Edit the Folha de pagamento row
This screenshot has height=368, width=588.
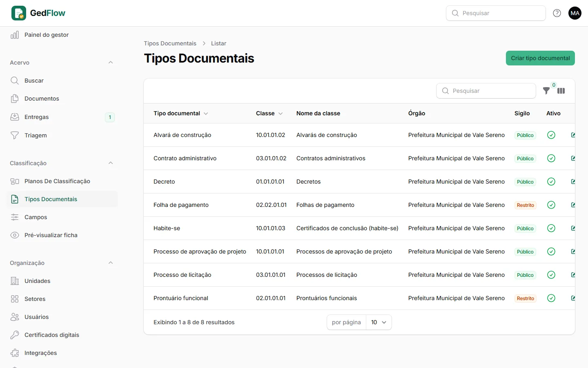(x=573, y=205)
